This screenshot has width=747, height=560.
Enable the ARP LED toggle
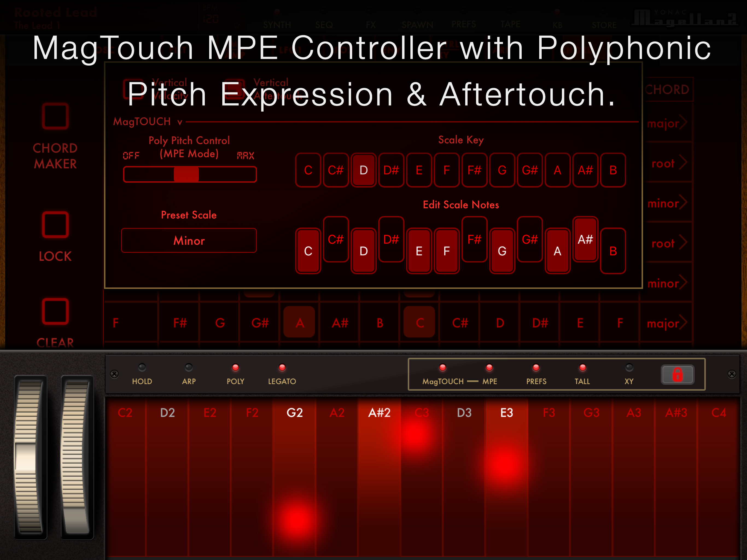188,367
